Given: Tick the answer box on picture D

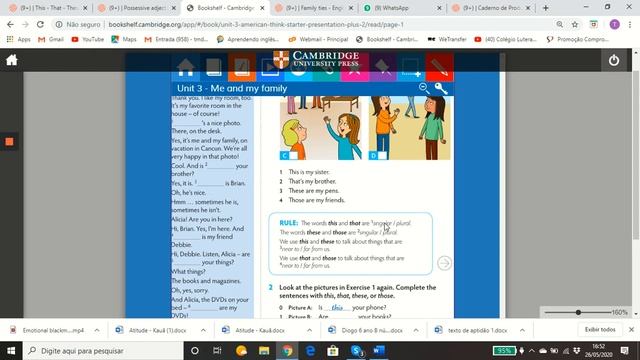Looking at the screenshot, I should pos(382,156).
